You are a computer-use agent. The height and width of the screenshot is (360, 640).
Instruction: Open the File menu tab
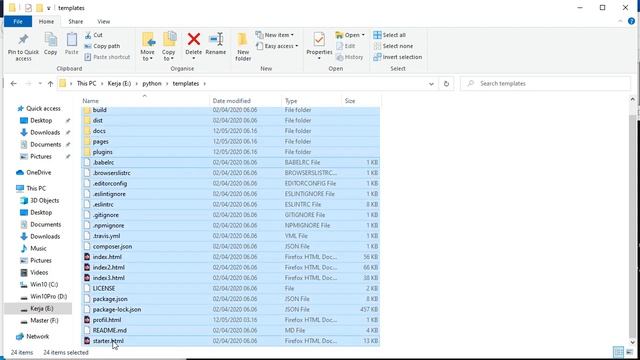pyautogui.click(x=18, y=22)
